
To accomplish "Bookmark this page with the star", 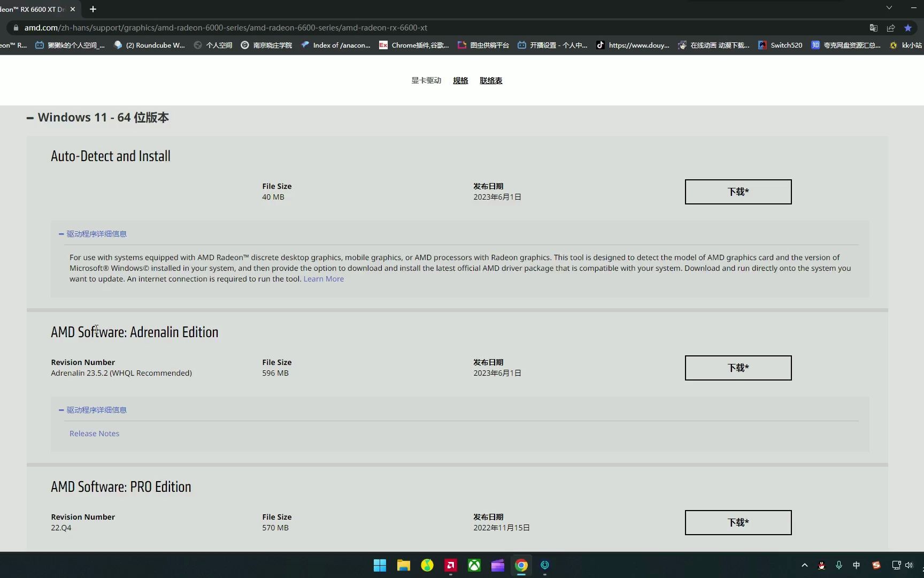I will tap(908, 28).
